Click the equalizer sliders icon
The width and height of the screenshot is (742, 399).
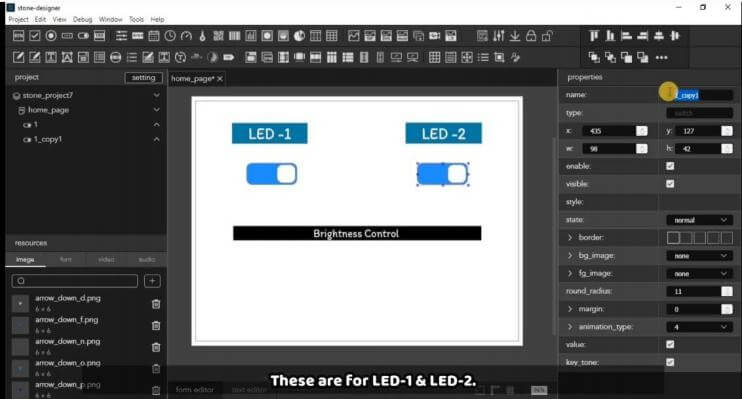499,36
